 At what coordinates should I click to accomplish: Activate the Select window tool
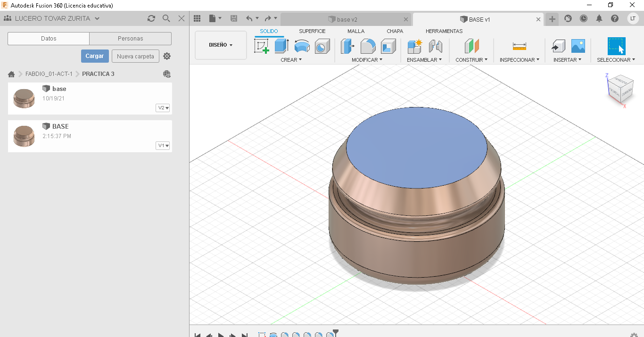point(616,46)
